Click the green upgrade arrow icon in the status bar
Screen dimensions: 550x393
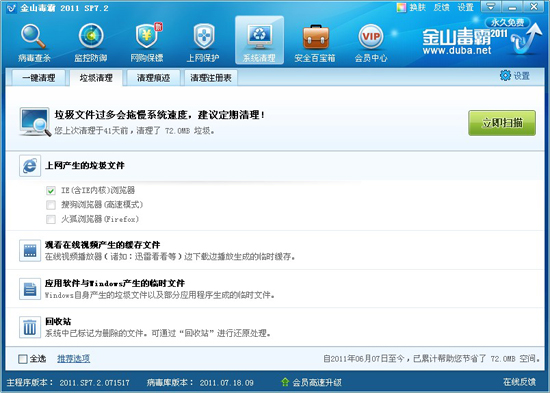285,382
